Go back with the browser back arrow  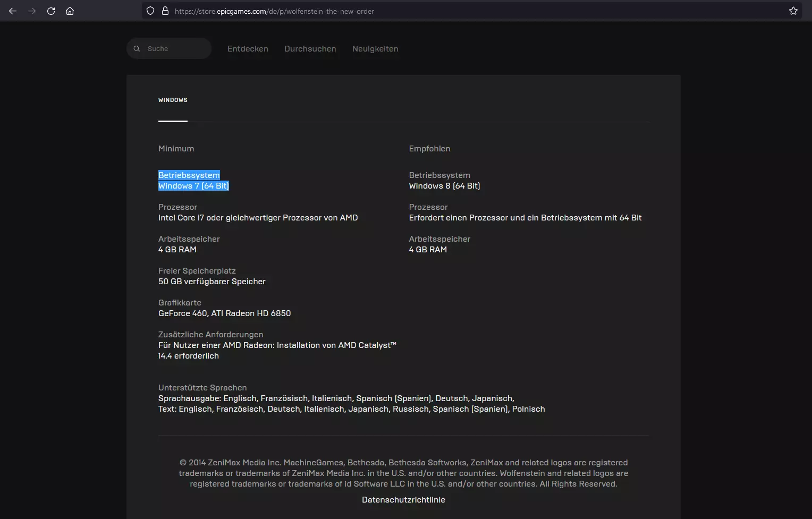coord(13,11)
